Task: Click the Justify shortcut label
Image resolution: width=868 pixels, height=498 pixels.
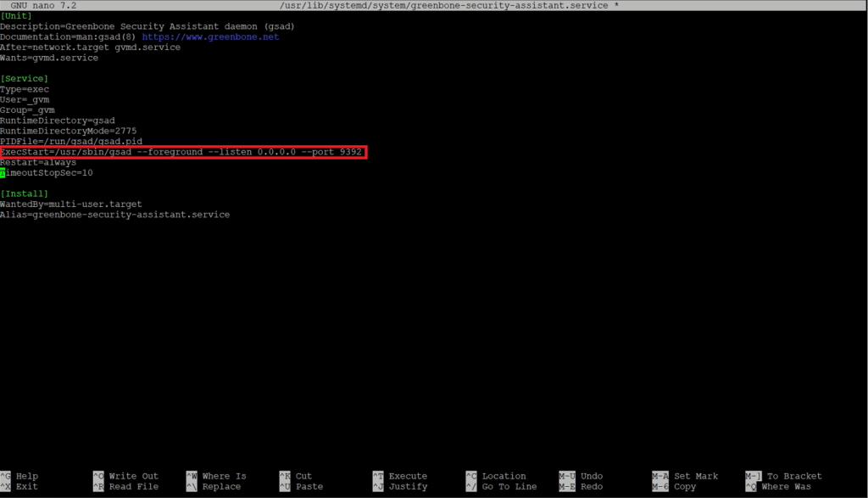Action: click(x=408, y=486)
